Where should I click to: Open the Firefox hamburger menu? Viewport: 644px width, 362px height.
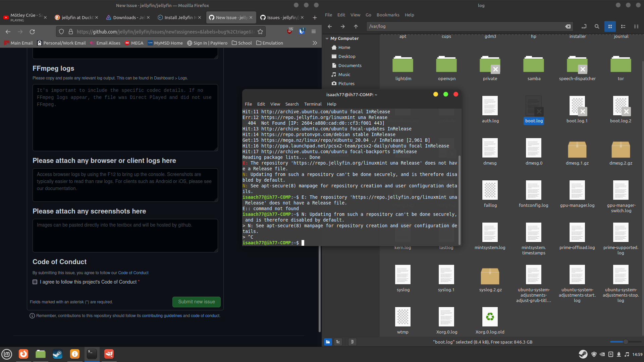pos(314,31)
